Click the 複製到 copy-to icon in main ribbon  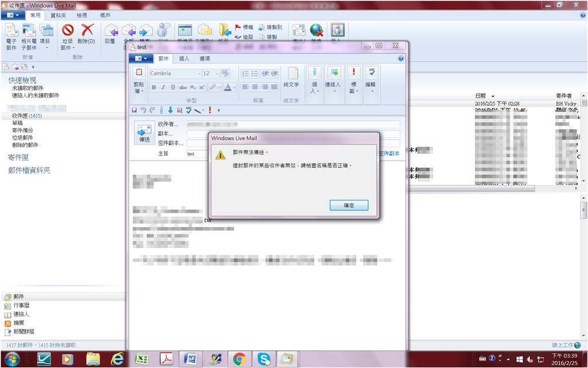[x=270, y=27]
